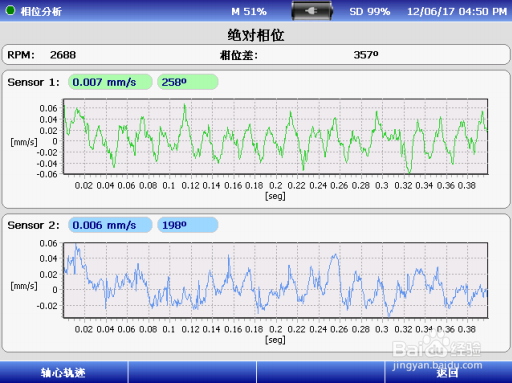Screen dimensions: 512x383
Task: Click the RPM label
Action: coord(21,55)
